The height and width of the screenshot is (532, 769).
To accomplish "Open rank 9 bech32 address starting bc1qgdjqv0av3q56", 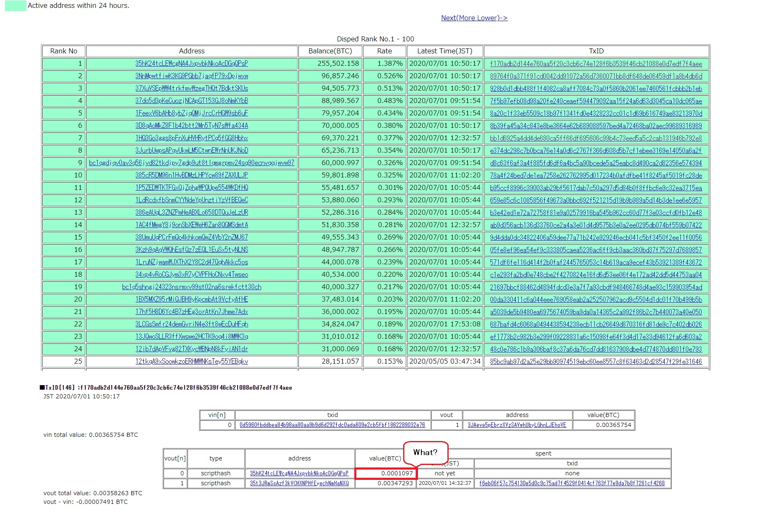I will pos(192,163).
